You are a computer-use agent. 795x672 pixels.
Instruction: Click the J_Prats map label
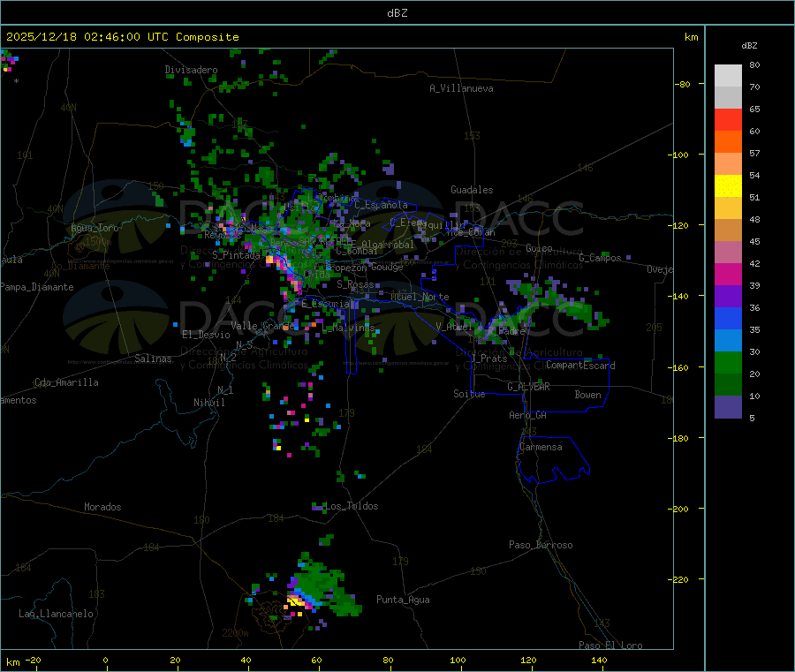pos(488,358)
